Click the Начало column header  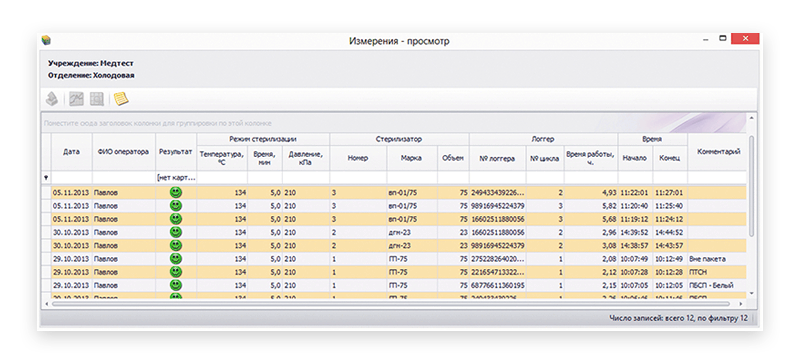point(635,158)
